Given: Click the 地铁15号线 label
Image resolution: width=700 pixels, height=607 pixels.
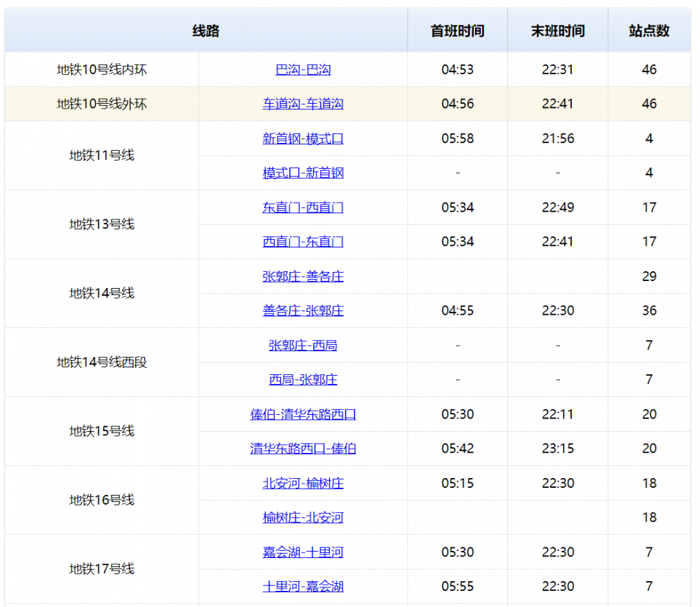Looking at the screenshot, I should (x=102, y=431).
